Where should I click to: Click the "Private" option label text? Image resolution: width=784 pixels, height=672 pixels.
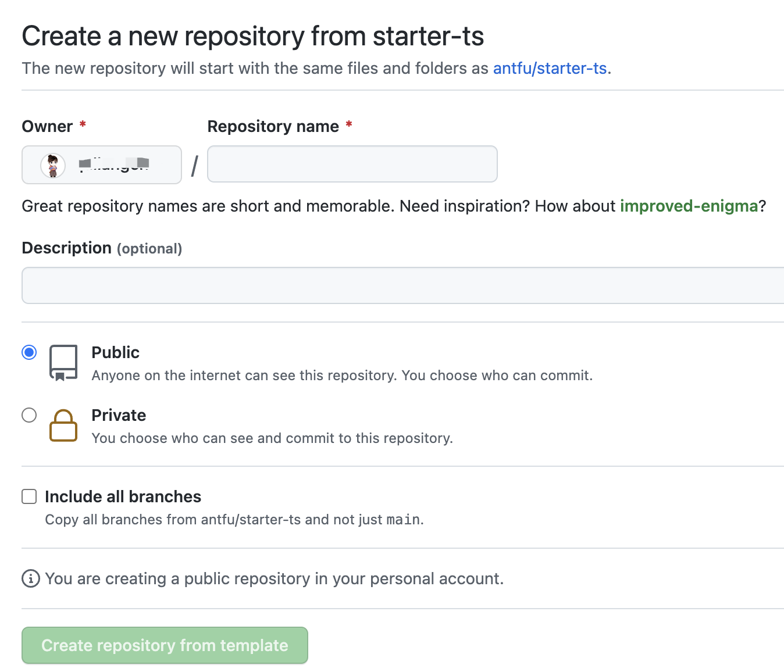pyautogui.click(x=119, y=415)
